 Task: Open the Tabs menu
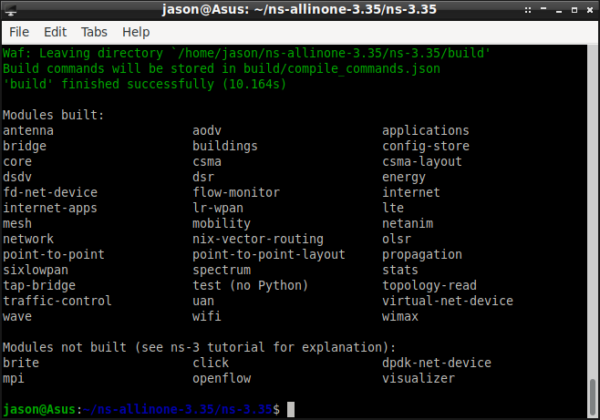(96, 32)
